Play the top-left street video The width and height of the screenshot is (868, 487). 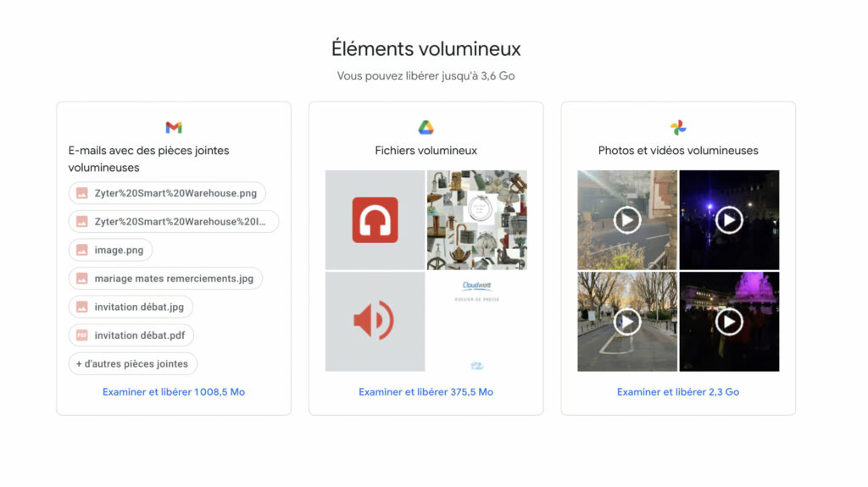pyautogui.click(x=626, y=220)
